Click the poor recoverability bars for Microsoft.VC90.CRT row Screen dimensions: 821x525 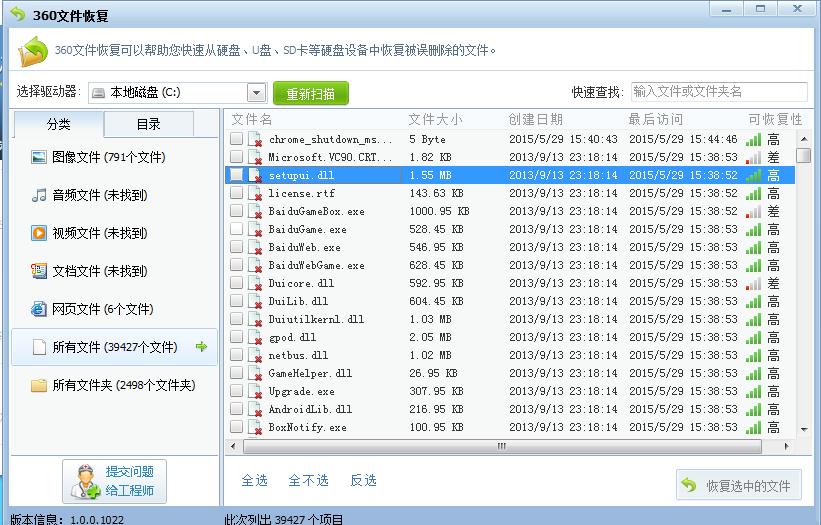753,158
